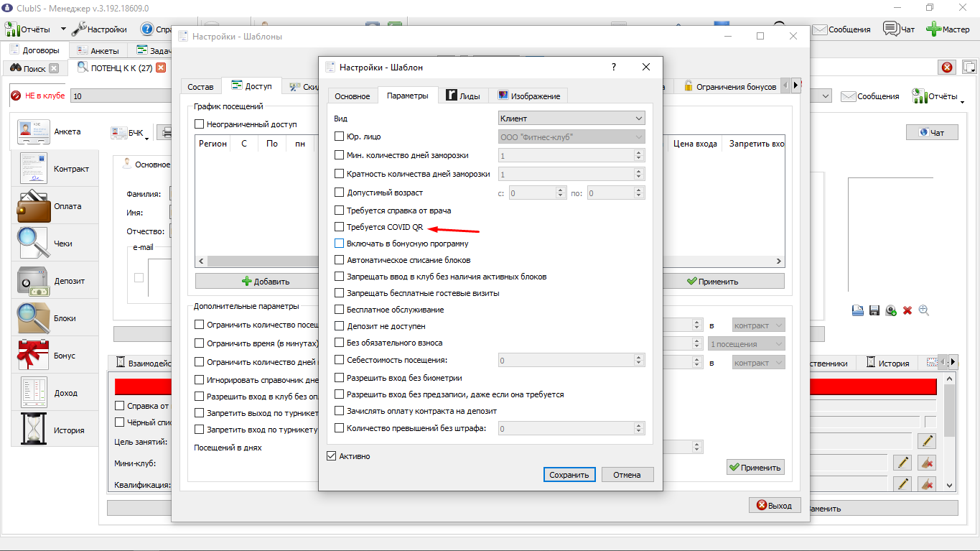This screenshot has height=551, width=980.
Task: Switch to the Лиды tab
Action: pyautogui.click(x=465, y=96)
